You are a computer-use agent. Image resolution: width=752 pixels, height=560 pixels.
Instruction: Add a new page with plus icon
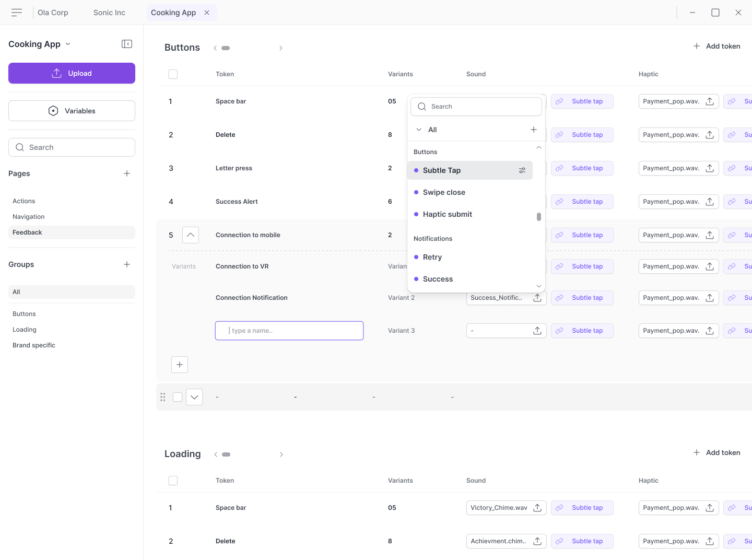click(127, 173)
